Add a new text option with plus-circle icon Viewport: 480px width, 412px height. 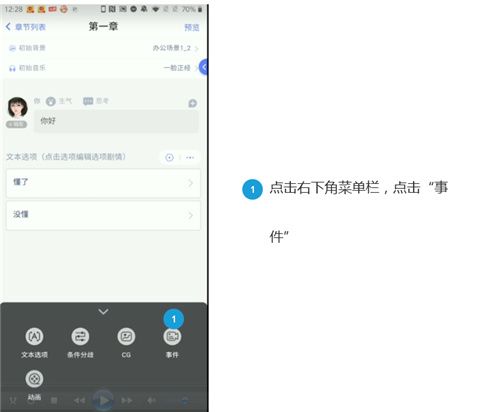(169, 157)
